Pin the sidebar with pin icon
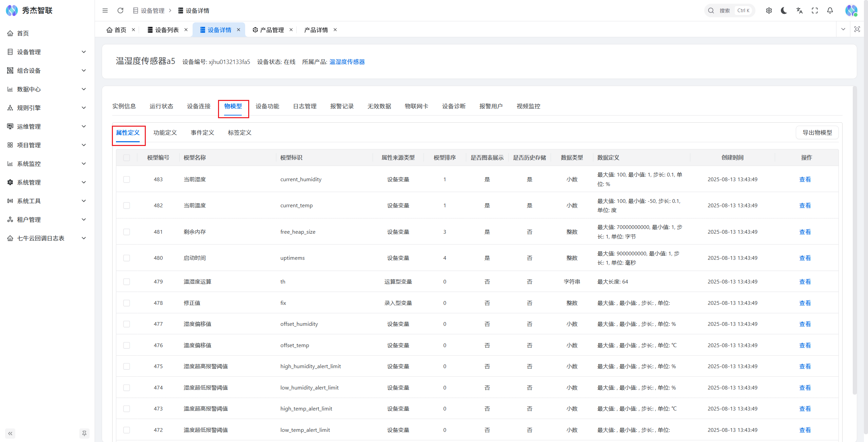Screen dimensions: 868x442 click(84, 433)
